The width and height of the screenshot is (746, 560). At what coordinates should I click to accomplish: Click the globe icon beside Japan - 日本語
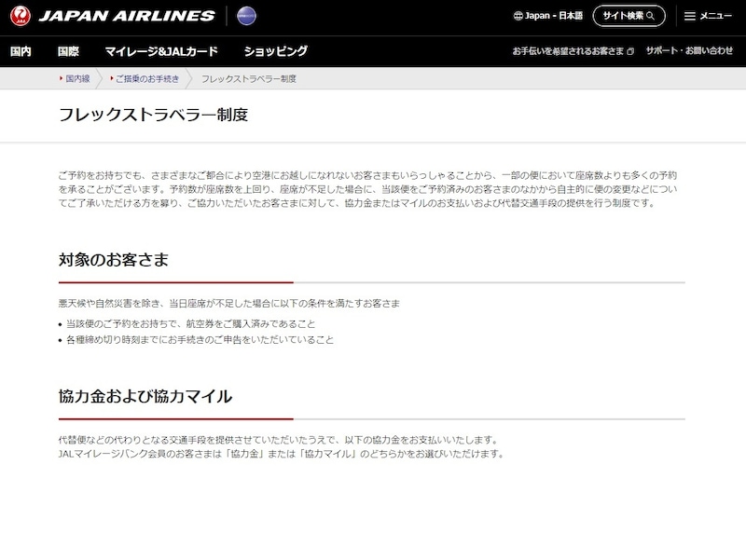coord(518,16)
